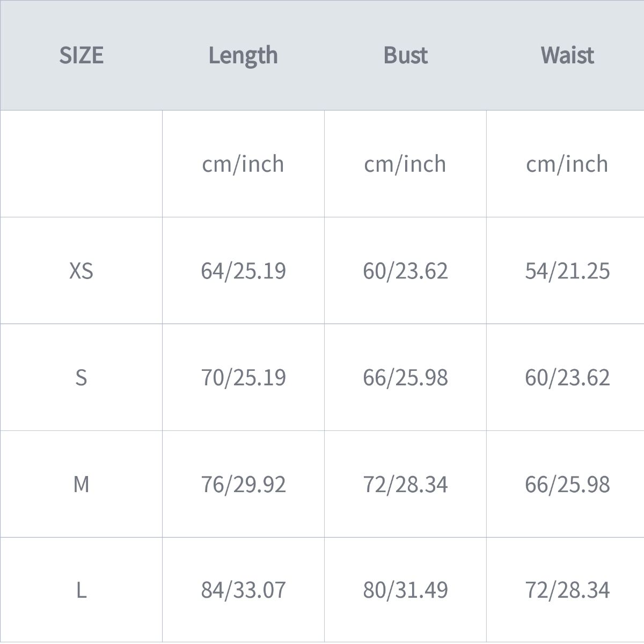Image resolution: width=644 pixels, height=644 pixels.
Task: Click the SIZE column header
Action: (x=81, y=55)
